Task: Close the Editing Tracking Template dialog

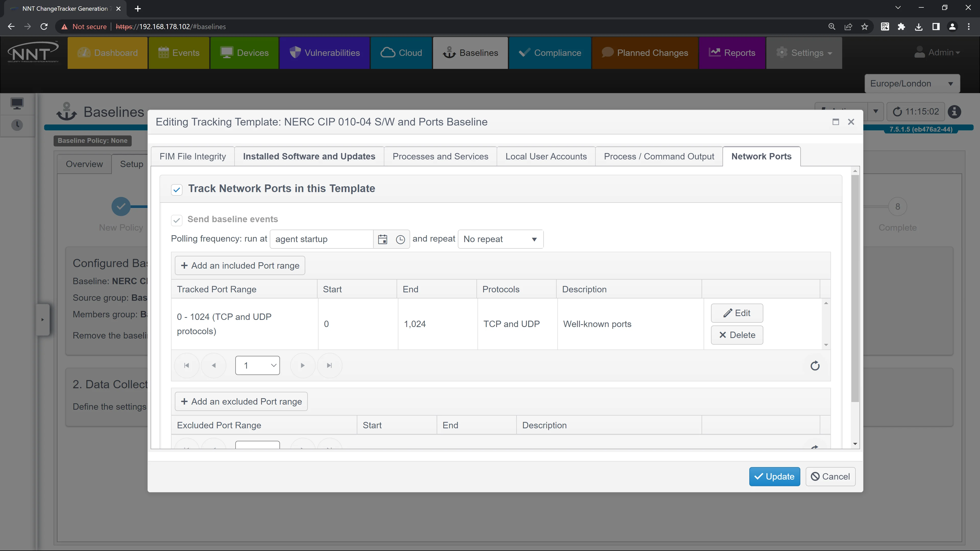Action: click(x=851, y=122)
